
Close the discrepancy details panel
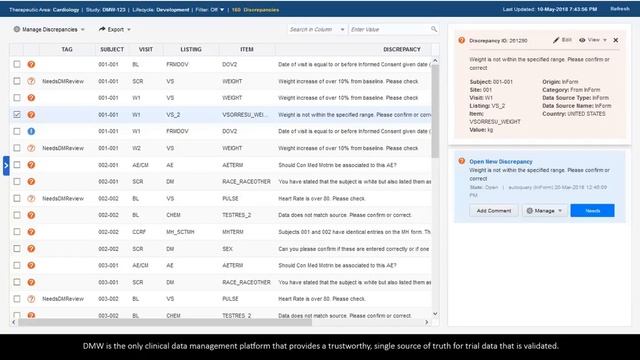pyautogui.click(x=616, y=40)
